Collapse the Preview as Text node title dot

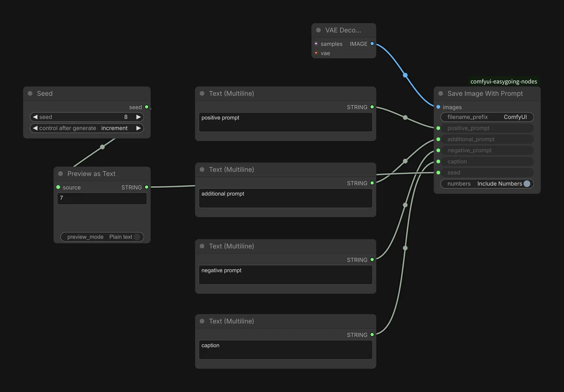click(x=61, y=174)
